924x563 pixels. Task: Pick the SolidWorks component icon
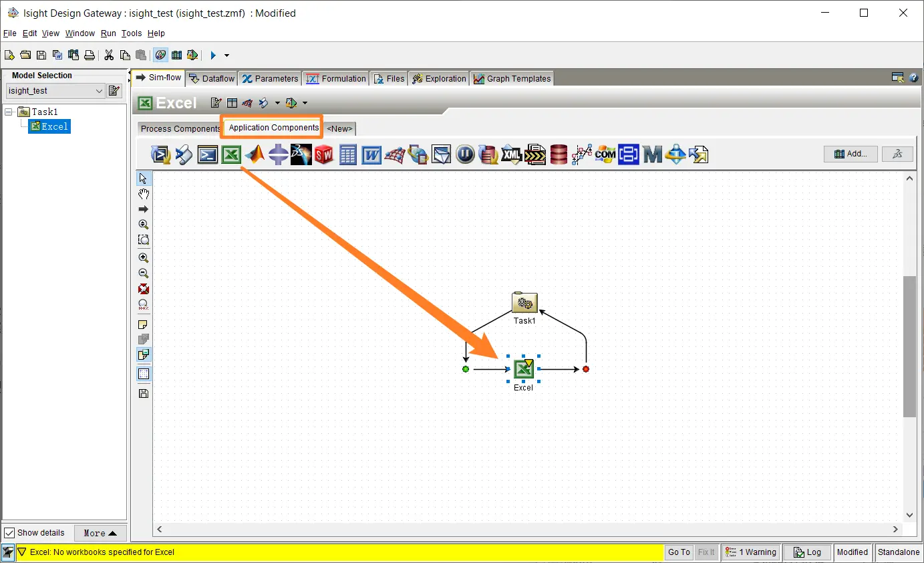tap(324, 155)
